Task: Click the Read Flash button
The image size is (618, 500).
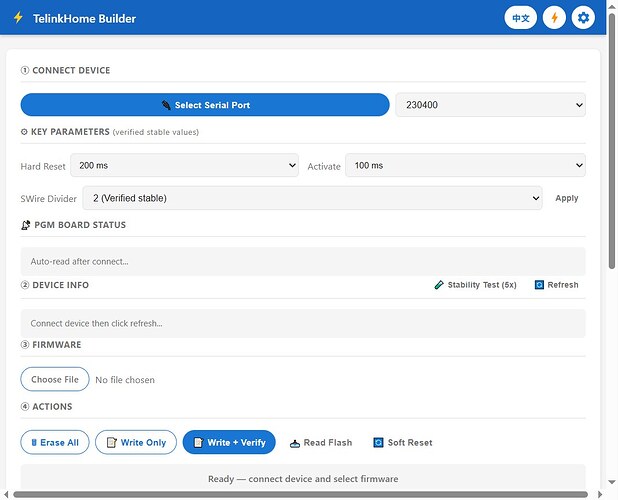Action: 321,443
